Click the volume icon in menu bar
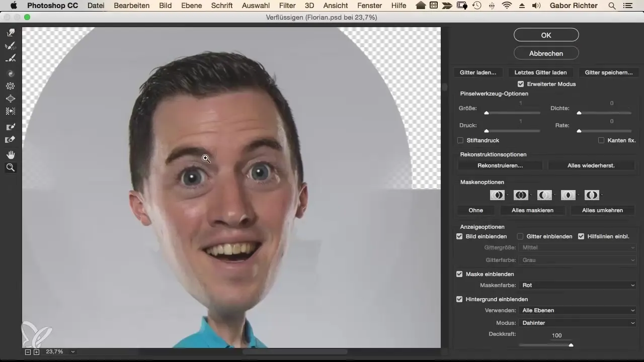 coord(536,6)
